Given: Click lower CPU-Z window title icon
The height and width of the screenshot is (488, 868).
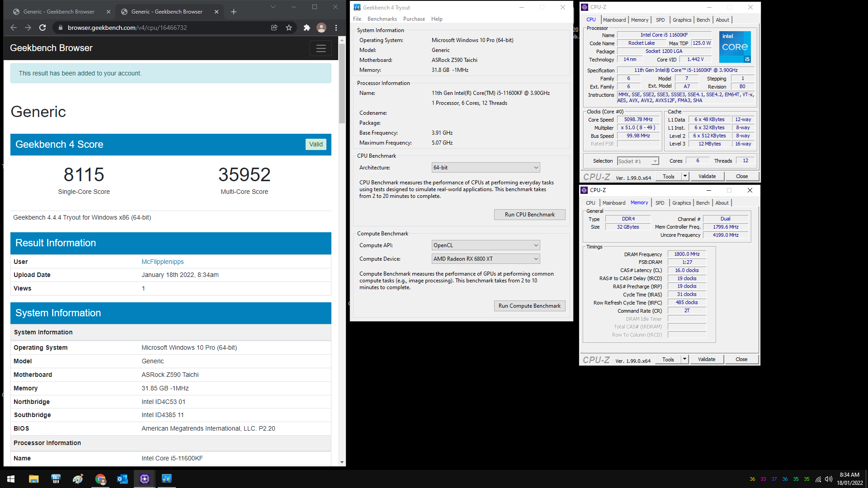Looking at the screenshot, I should pos(584,190).
